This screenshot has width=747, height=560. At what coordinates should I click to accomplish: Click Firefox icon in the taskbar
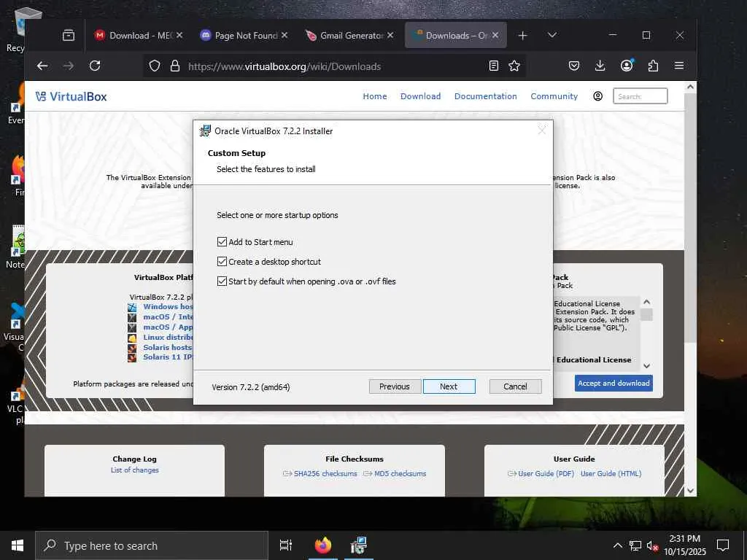coord(323,545)
